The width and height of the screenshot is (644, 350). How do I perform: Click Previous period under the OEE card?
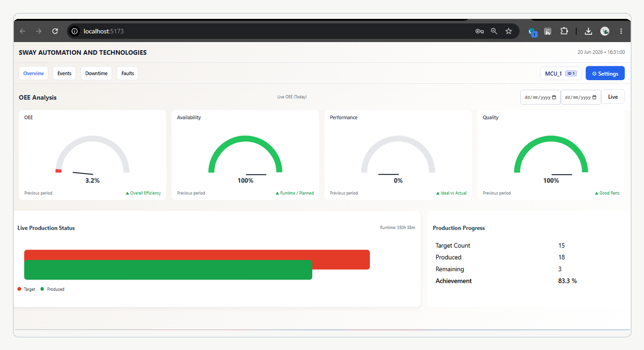tap(38, 193)
